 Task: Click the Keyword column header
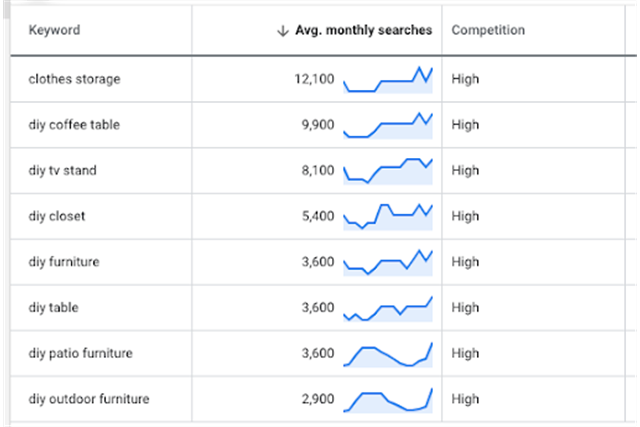(54, 31)
